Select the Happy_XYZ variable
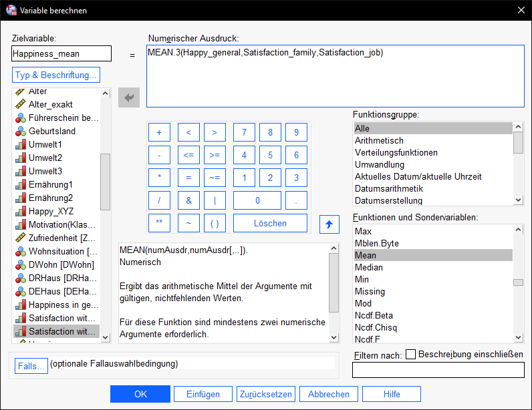 click(56, 211)
